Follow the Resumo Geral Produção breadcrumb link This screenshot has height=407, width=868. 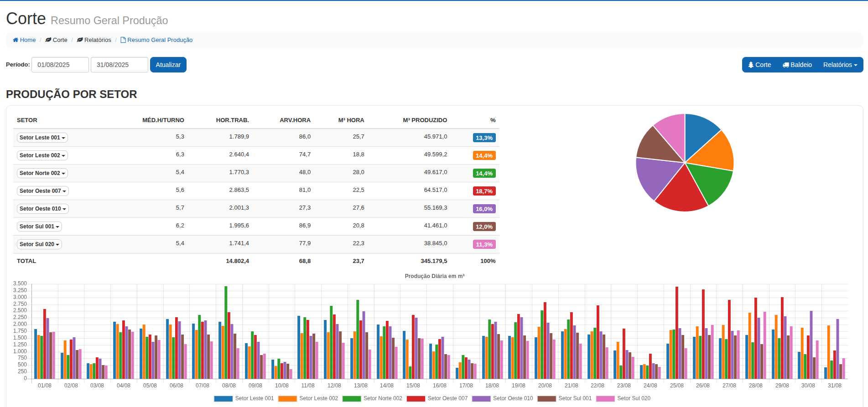tap(160, 40)
